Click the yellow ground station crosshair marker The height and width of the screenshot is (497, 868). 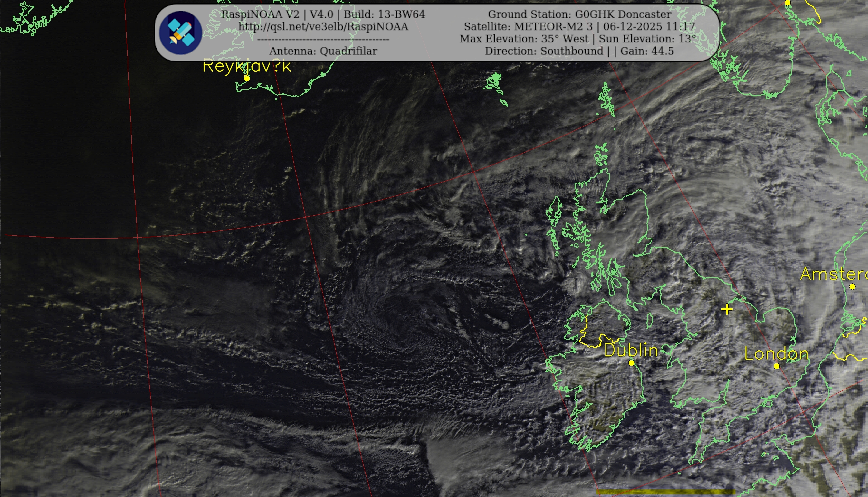727,309
